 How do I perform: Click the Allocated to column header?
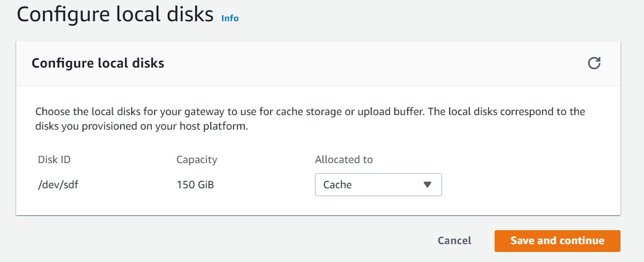point(344,160)
